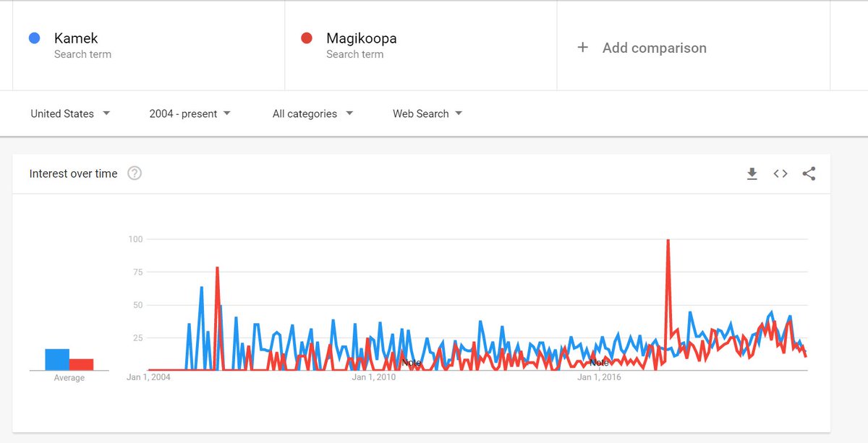Click the Note marker near 2010
The width and height of the screenshot is (868, 443).
pyautogui.click(x=411, y=363)
